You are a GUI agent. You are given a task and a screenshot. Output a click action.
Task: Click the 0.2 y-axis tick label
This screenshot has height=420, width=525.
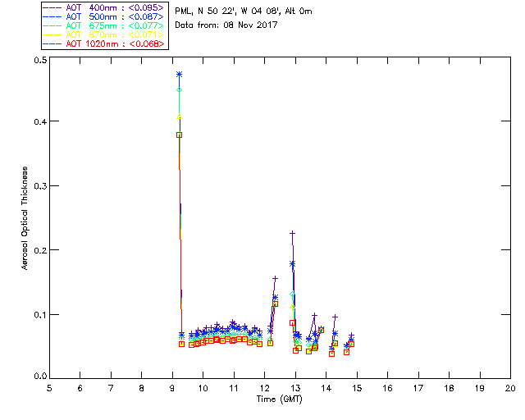pos(40,250)
